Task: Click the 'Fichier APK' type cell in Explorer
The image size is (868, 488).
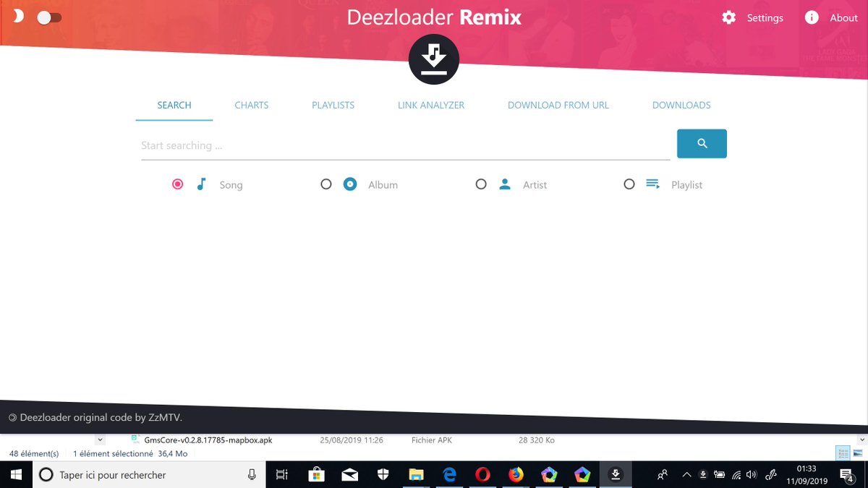Action: [432, 440]
